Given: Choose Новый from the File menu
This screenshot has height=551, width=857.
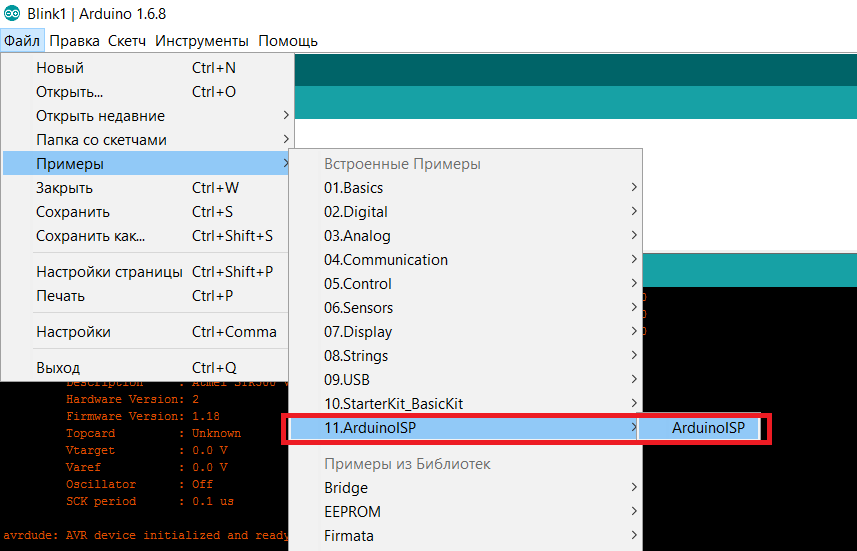Looking at the screenshot, I should pos(147,68).
